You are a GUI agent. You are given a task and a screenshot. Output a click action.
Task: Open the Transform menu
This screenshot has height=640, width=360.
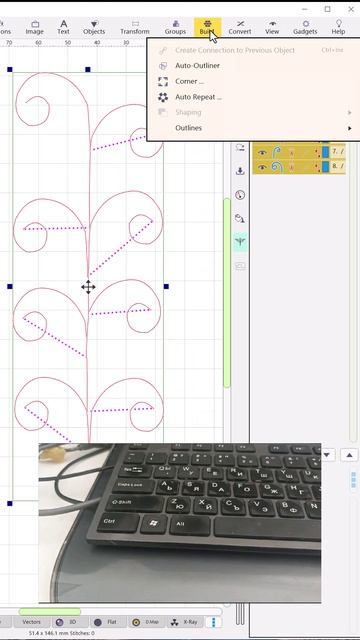pyautogui.click(x=135, y=27)
